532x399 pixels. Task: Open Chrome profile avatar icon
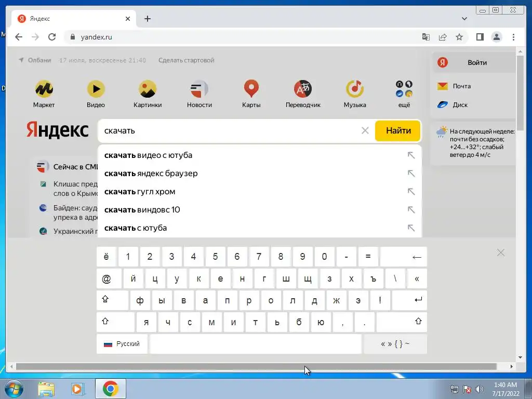(x=496, y=37)
